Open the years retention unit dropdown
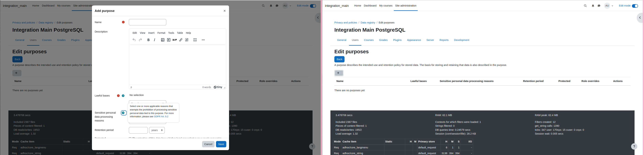 (x=157, y=130)
